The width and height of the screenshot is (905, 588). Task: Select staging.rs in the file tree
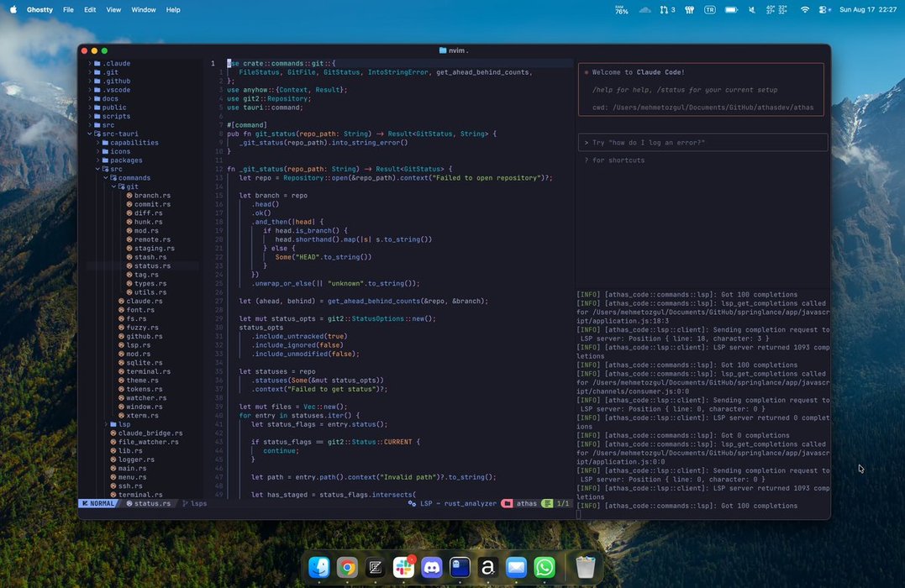click(x=154, y=249)
